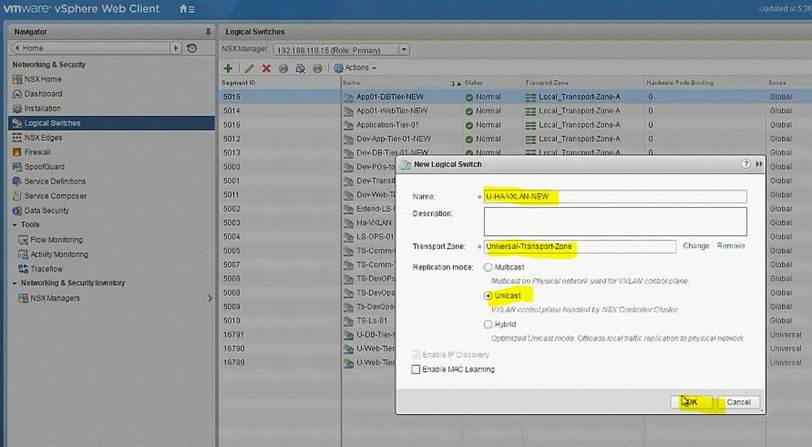Select Service Composer in navigator
This screenshot has height=447, width=812.
(55, 196)
